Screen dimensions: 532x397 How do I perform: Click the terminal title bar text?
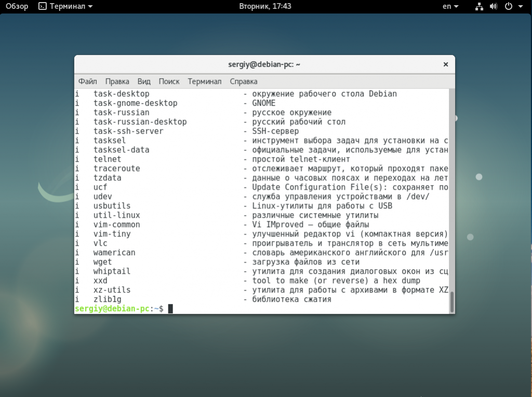point(264,64)
